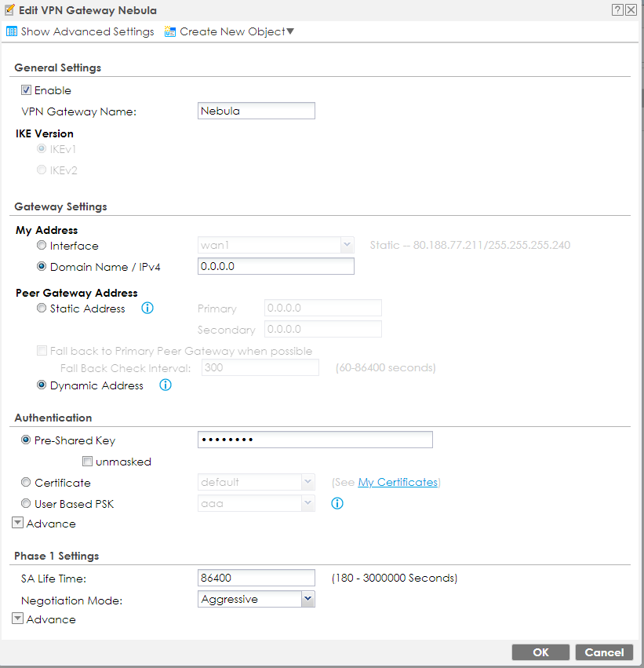Screen dimensions: 644x668
Task: Click inside the VPN Gateway Name field
Action: tap(256, 110)
